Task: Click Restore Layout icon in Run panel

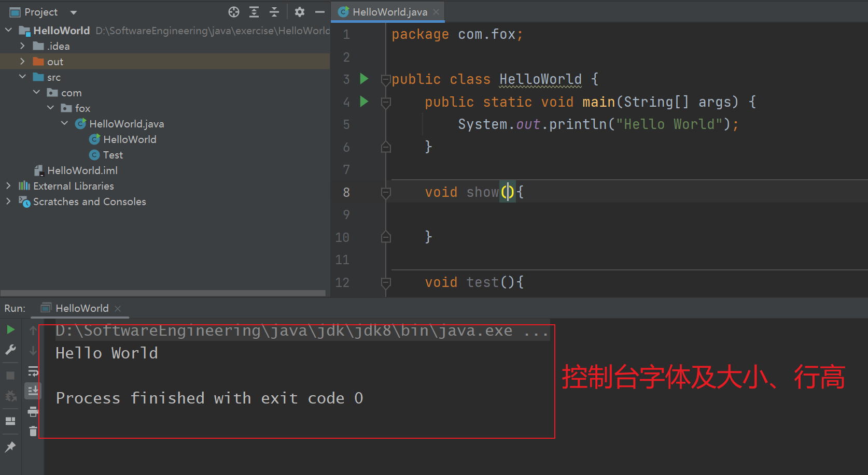Action: 10,421
